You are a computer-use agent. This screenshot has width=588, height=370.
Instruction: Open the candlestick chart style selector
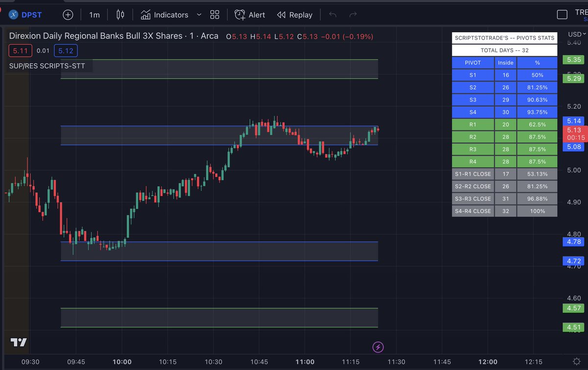(x=121, y=15)
